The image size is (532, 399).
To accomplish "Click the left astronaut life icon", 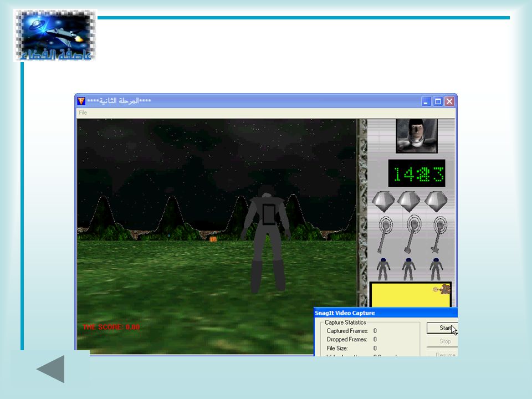I will 383,269.
